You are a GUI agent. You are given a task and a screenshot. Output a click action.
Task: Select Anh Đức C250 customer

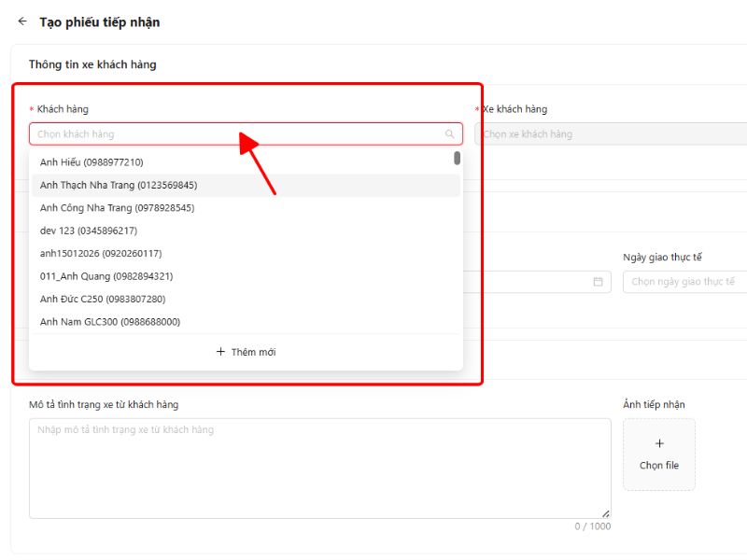[103, 299]
